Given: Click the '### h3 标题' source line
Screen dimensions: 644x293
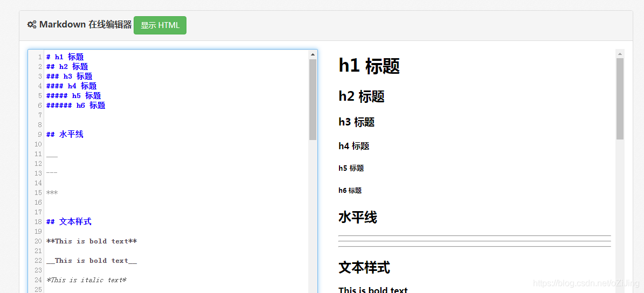Looking at the screenshot, I should click(70, 76).
